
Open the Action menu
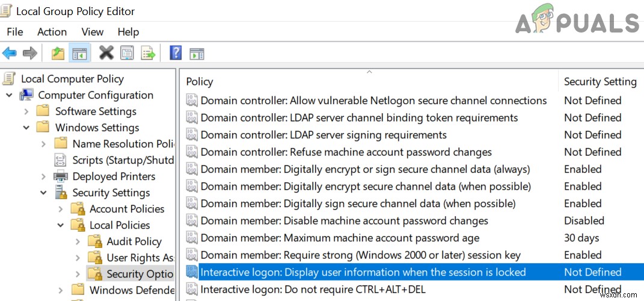52,32
